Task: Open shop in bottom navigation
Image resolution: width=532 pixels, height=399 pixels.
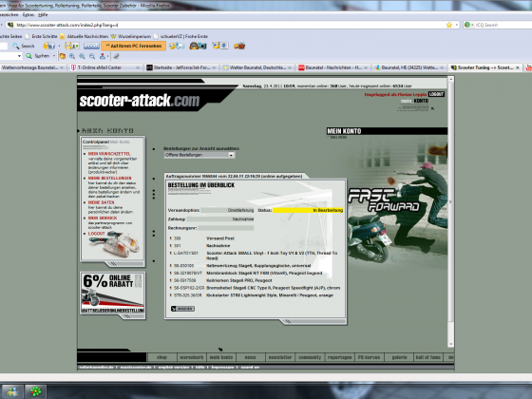Action: 161,357
